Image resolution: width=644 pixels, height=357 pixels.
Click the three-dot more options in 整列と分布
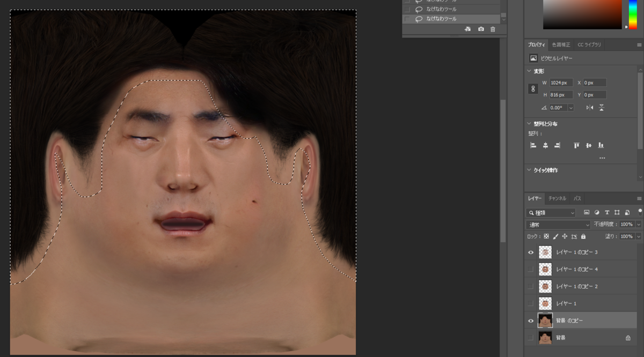pyautogui.click(x=602, y=158)
